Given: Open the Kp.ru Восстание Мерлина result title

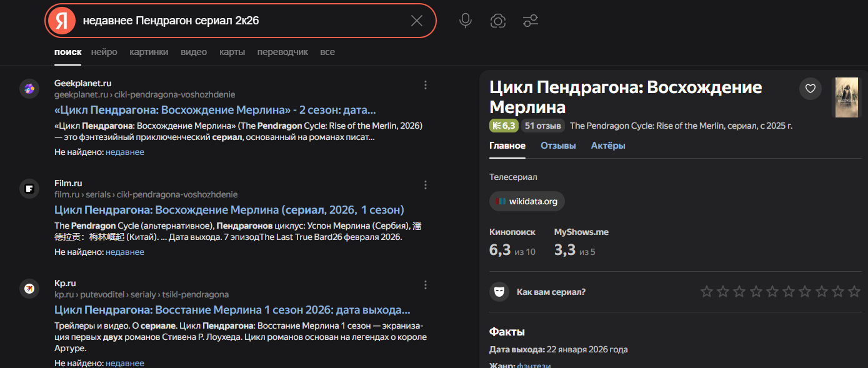Looking at the screenshot, I should pyautogui.click(x=232, y=310).
